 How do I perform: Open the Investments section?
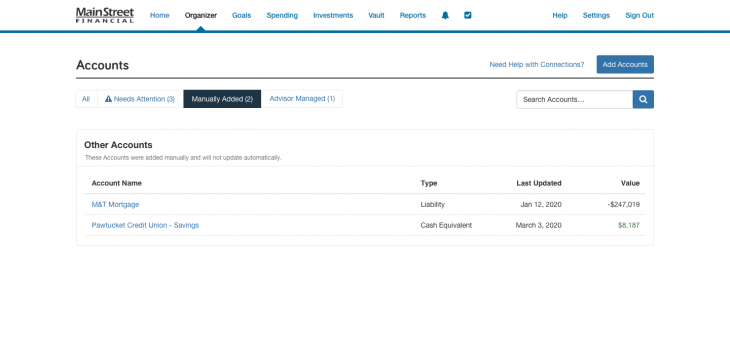[333, 15]
